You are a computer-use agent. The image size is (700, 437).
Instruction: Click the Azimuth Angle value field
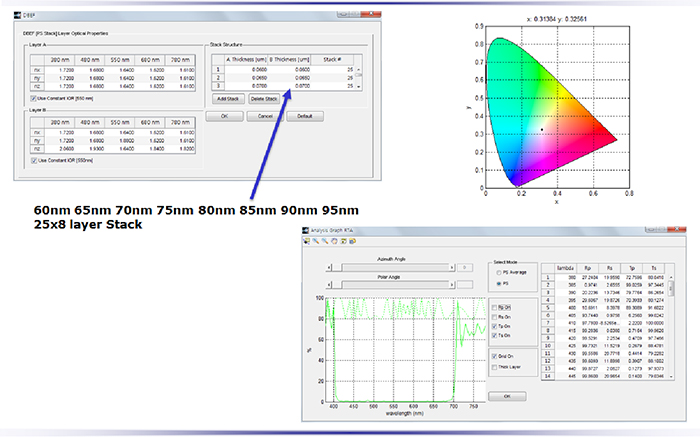coord(467,268)
